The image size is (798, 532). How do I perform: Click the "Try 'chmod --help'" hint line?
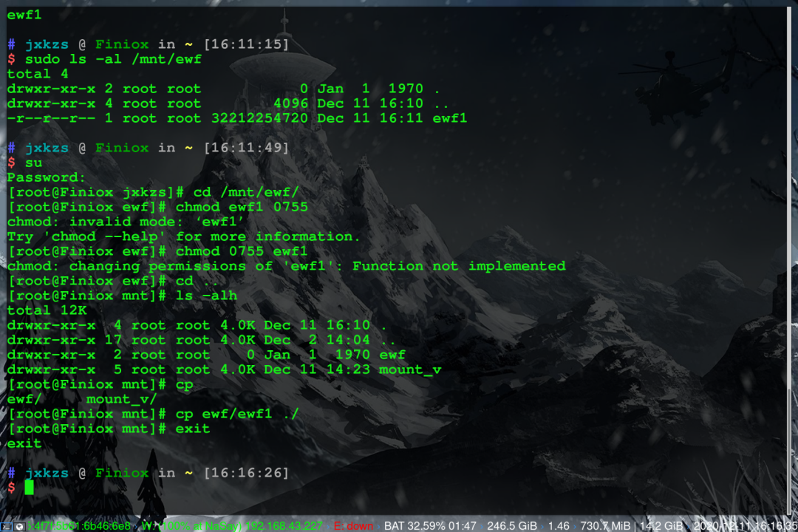(183, 236)
